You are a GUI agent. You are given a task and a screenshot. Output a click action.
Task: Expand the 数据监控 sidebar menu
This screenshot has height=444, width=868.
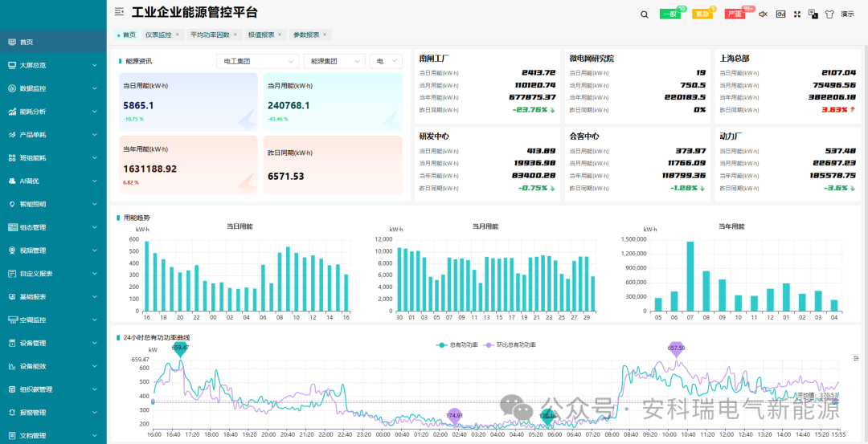pos(53,88)
